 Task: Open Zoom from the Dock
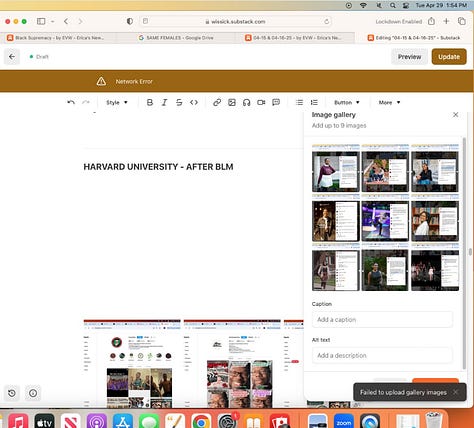344,421
